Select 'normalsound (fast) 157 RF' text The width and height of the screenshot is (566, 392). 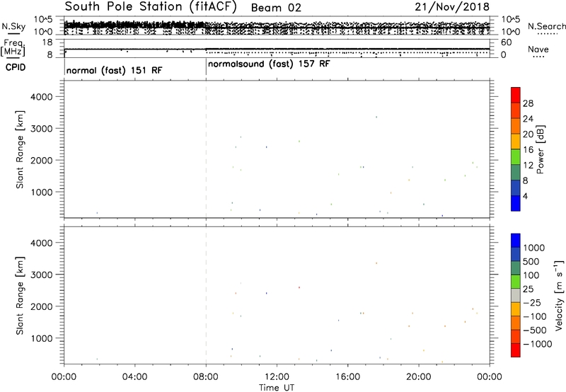[x=269, y=64]
